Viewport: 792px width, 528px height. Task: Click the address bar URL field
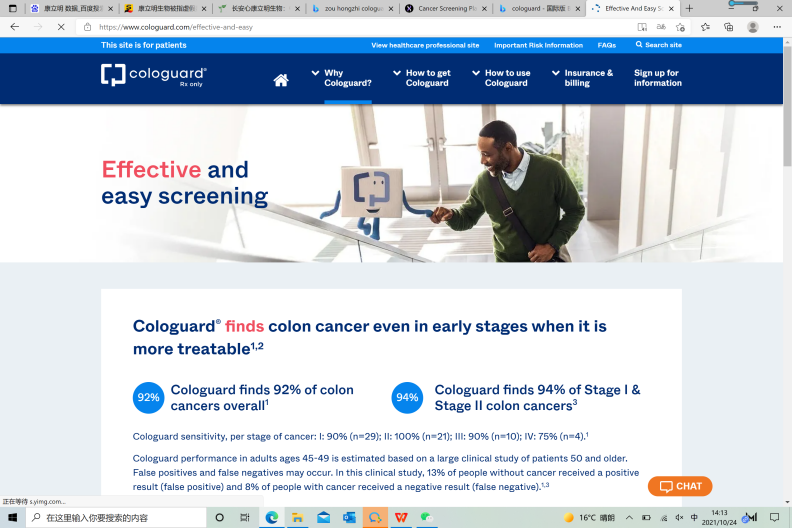tap(354, 27)
